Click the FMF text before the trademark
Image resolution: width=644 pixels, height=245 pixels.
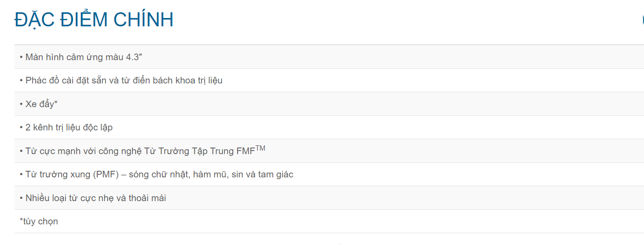246,151
